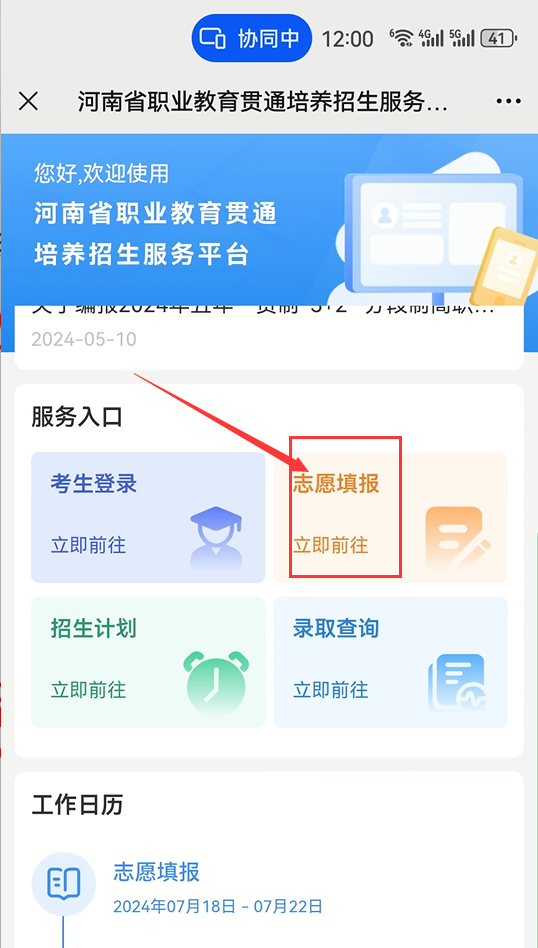Tap the green alarm clock icon

point(216,683)
